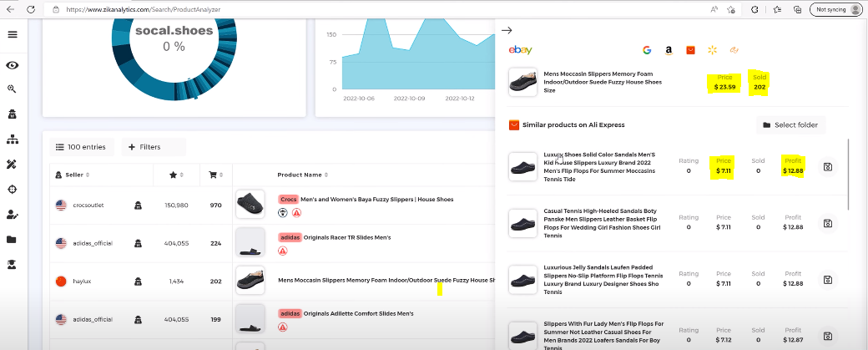
Task: Click the Crocs brand tag
Action: (x=288, y=200)
